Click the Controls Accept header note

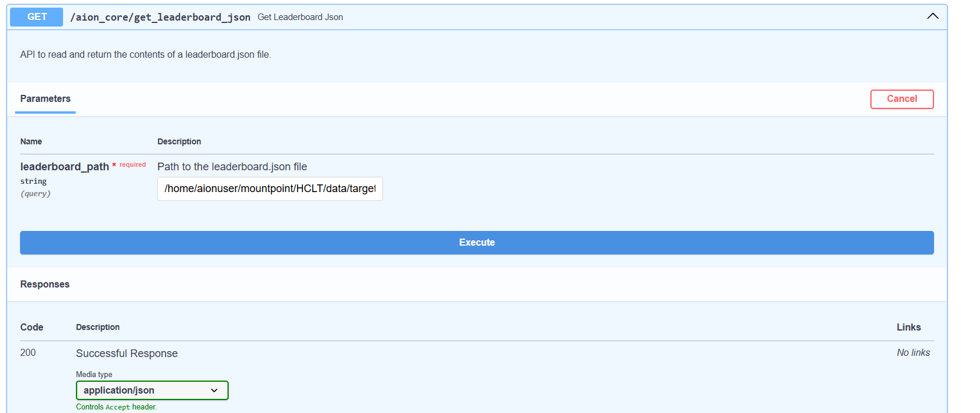click(116, 407)
